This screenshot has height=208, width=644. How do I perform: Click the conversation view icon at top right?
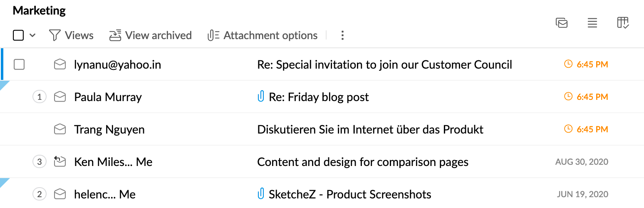tap(562, 23)
